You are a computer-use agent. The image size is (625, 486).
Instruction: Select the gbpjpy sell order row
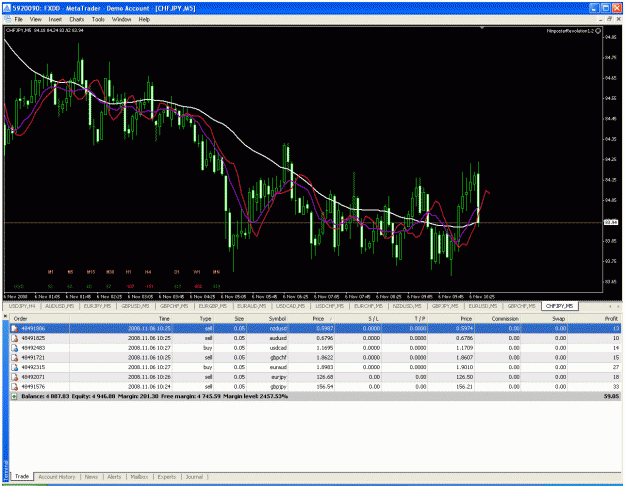(316, 387)
